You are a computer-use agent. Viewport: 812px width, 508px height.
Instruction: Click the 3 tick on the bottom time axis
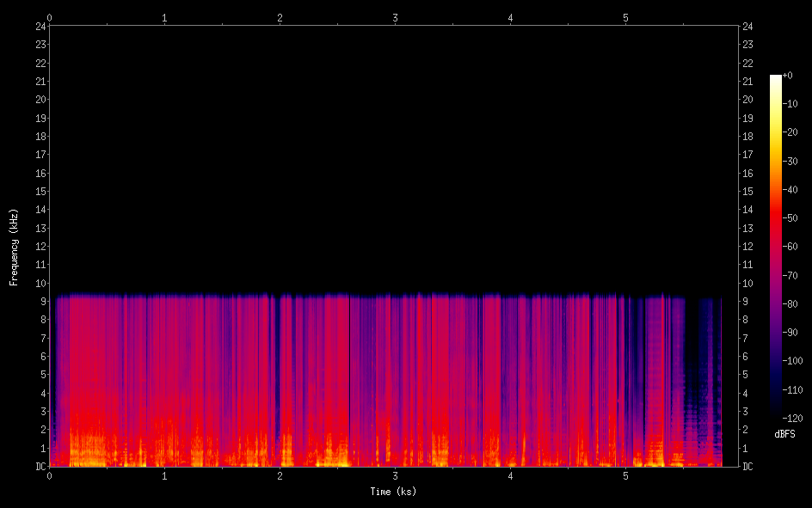point(395,475)
